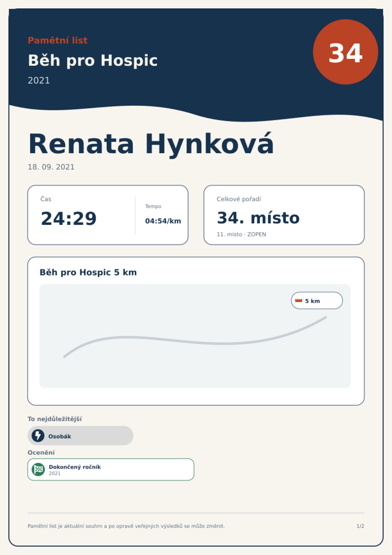Click the Pamětní list header label
Screen dimensions: 392x555
click(58, 41)
